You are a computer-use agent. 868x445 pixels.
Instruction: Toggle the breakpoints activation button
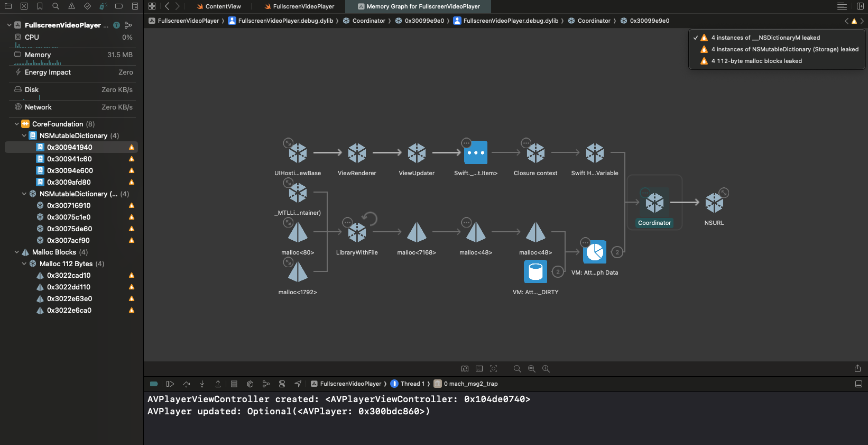[x=154, y=384]
